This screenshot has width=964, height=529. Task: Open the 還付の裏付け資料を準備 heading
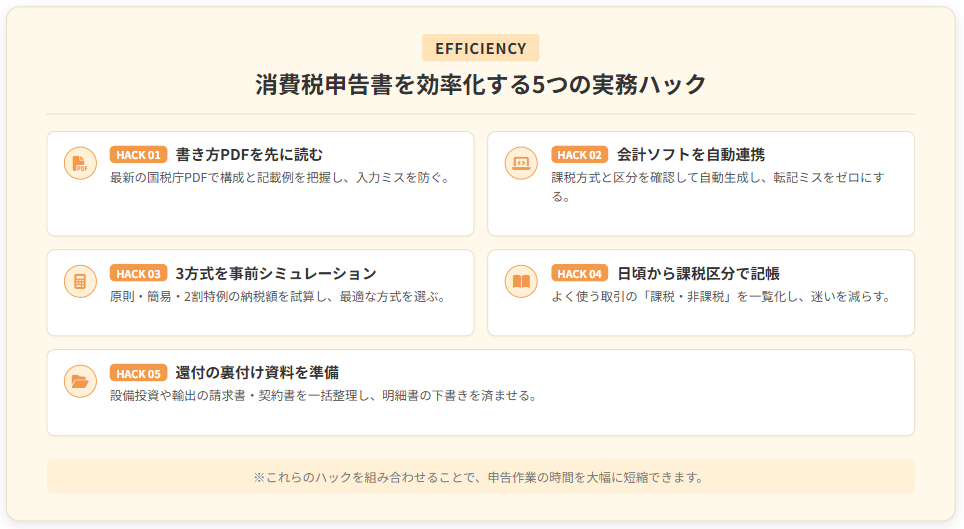(x=257, y=373)
